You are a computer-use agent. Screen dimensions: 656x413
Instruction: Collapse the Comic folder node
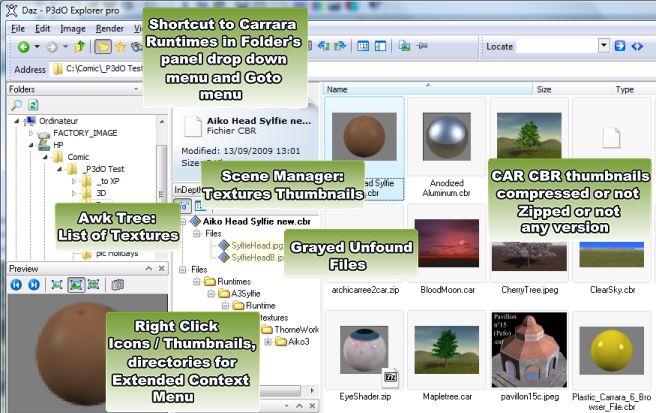pos(45,157)
